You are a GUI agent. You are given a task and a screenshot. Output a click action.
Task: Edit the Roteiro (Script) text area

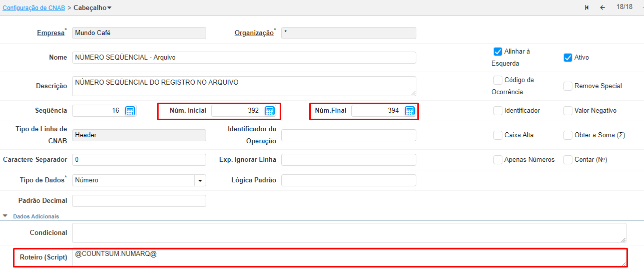click(349, 257)
